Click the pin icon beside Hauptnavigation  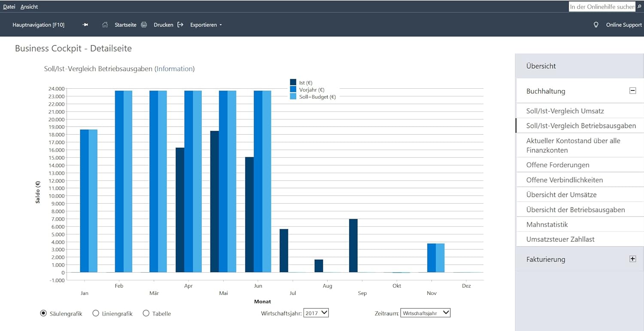click(85, 25)
